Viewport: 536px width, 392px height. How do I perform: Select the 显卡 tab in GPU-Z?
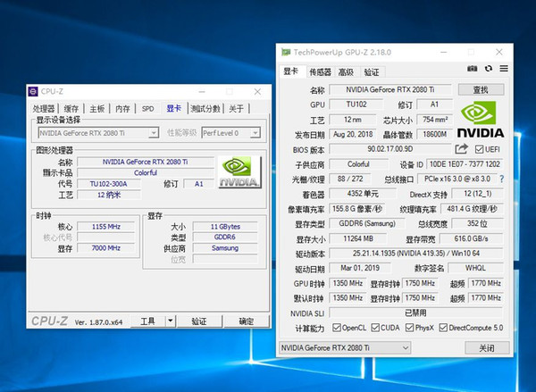[x=291, y=71]
